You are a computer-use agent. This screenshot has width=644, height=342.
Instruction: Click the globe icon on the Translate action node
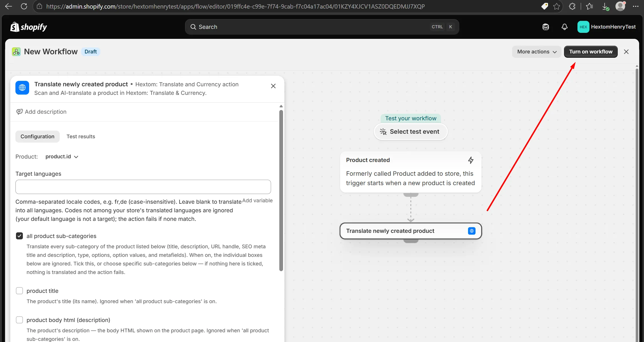pyautogui.click(x=472, y=231)
